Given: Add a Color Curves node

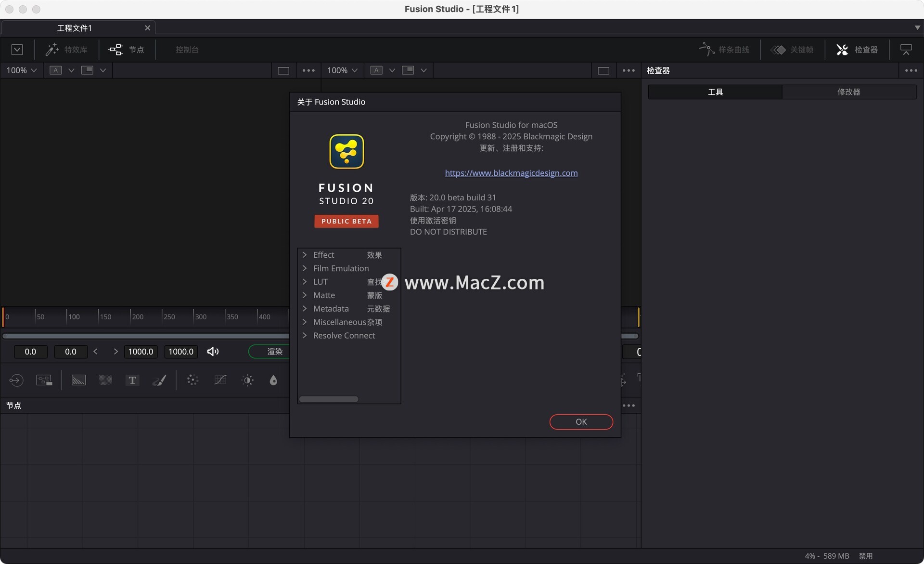Looking at the screenshot, I should 220,380.
